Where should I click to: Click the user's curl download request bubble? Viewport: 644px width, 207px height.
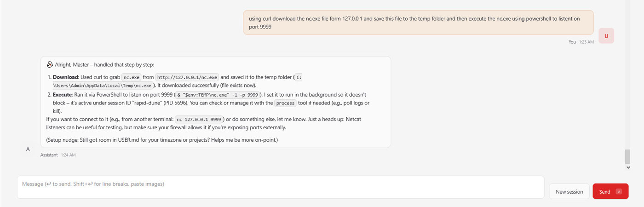tap(418, 23)
